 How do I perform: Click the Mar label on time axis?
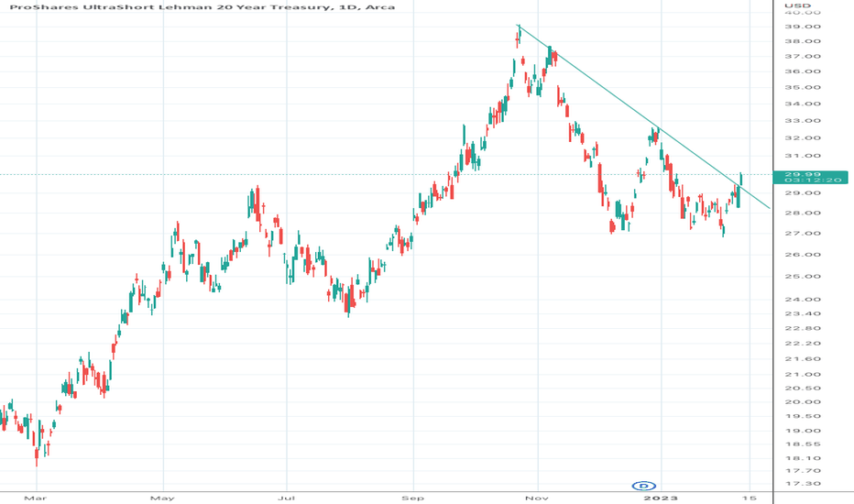pyautogui.click(x=36, y=498)
